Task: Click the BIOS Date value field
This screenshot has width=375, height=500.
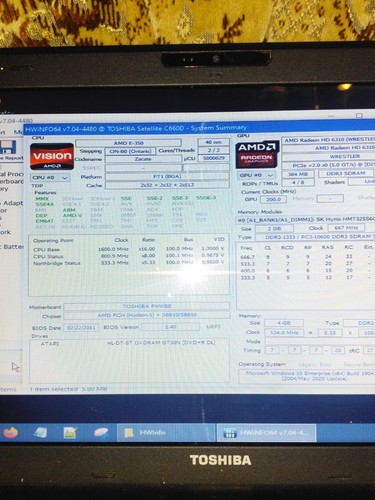Action: (81, 327)
